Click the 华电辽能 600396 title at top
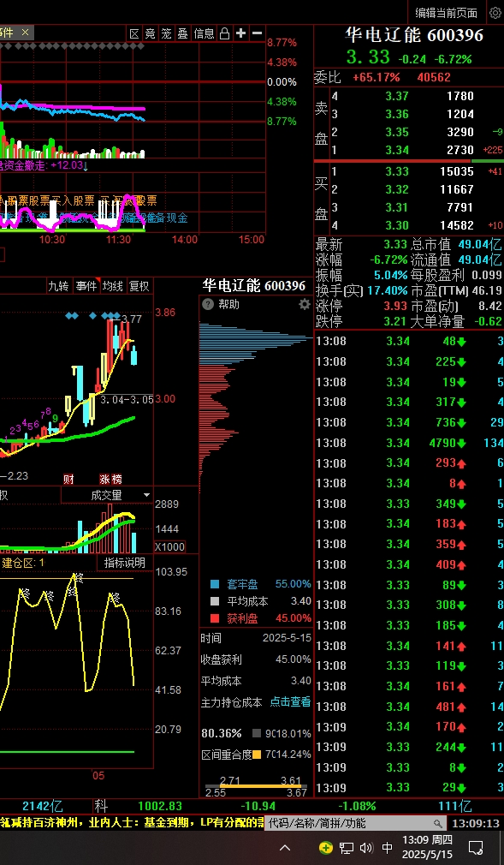Screen dimensions: 504x865 pos(414,36)
